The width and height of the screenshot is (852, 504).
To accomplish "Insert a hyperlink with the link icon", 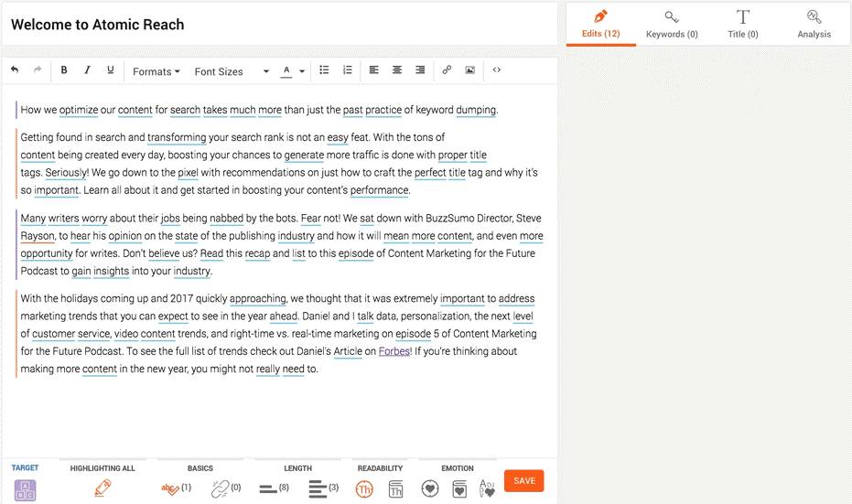I will [447, 70].
